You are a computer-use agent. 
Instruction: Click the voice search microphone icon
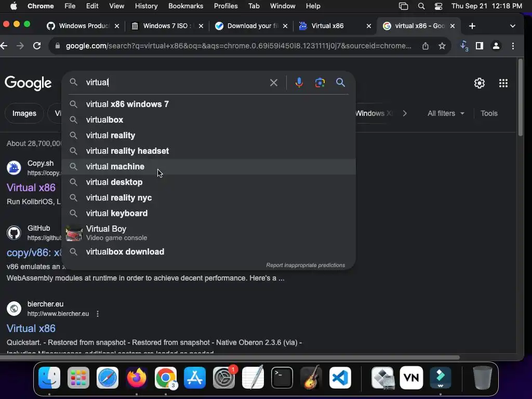(299, 83)
